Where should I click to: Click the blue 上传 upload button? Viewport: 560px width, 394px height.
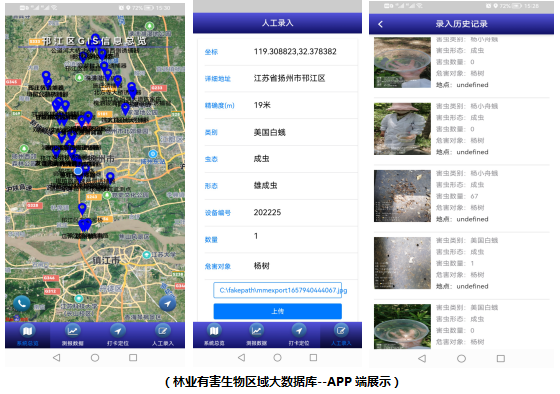pyautogui.click(x=278, y=311)
